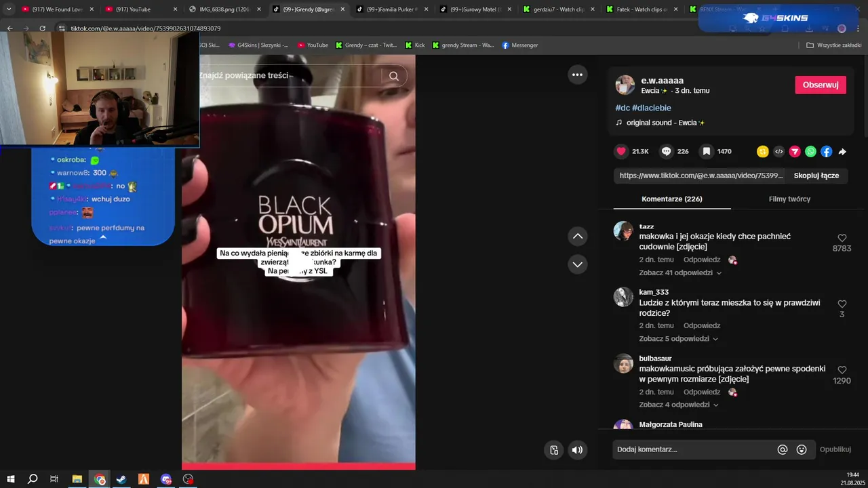Like the video with the heart icon

pos(621,151)
